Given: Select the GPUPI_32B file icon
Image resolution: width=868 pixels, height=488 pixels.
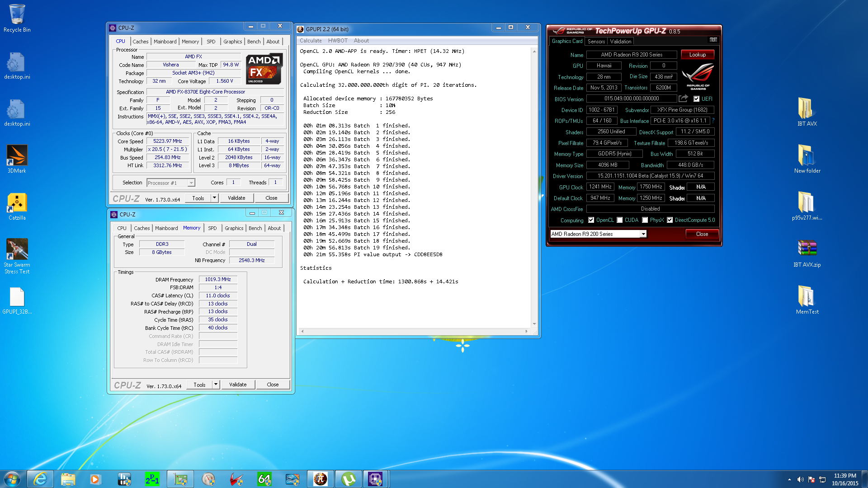Looking at the screenshot, I should coord(17,300).
